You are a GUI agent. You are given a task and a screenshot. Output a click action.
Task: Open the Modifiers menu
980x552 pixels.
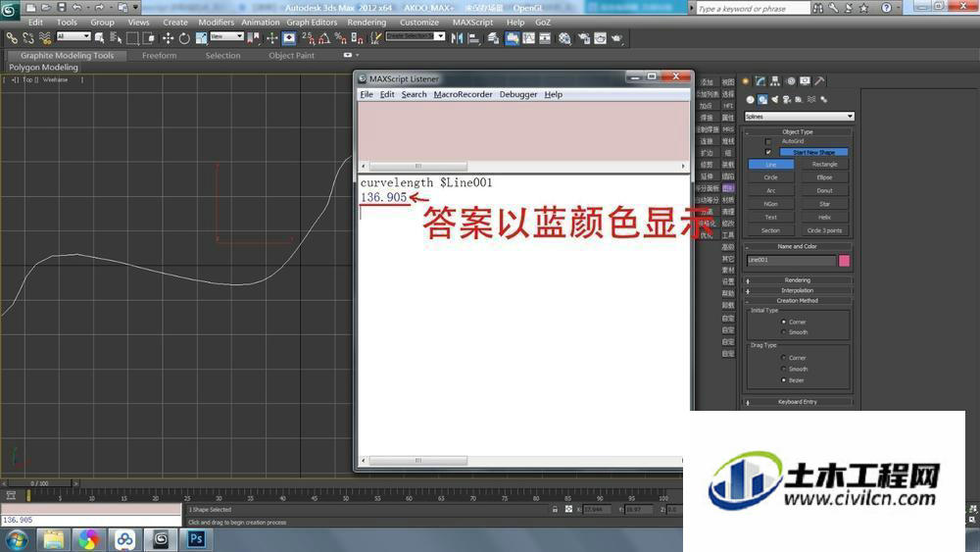click(x=216, y=22)
